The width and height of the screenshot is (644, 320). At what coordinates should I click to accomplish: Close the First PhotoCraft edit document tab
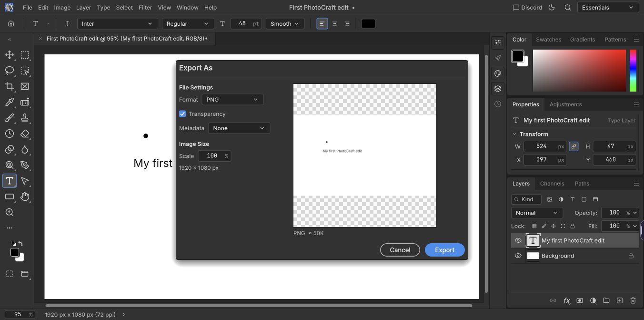(x=40, y=39)
